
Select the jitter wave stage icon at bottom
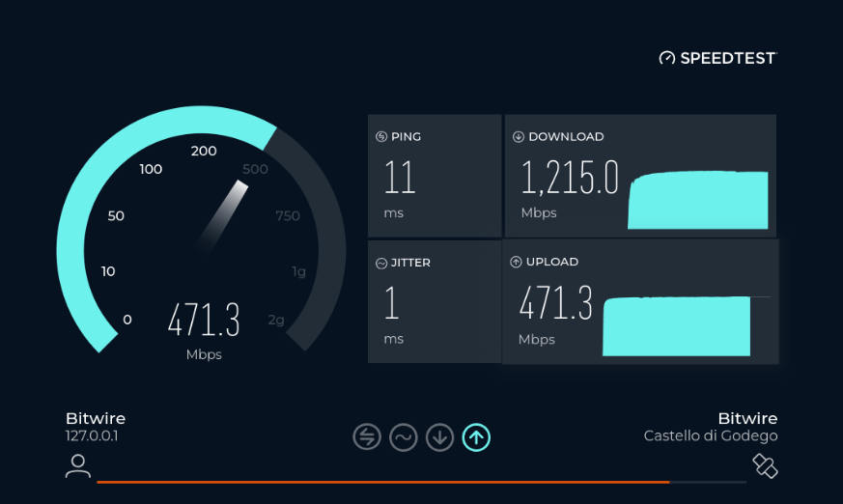pos(404,437)
